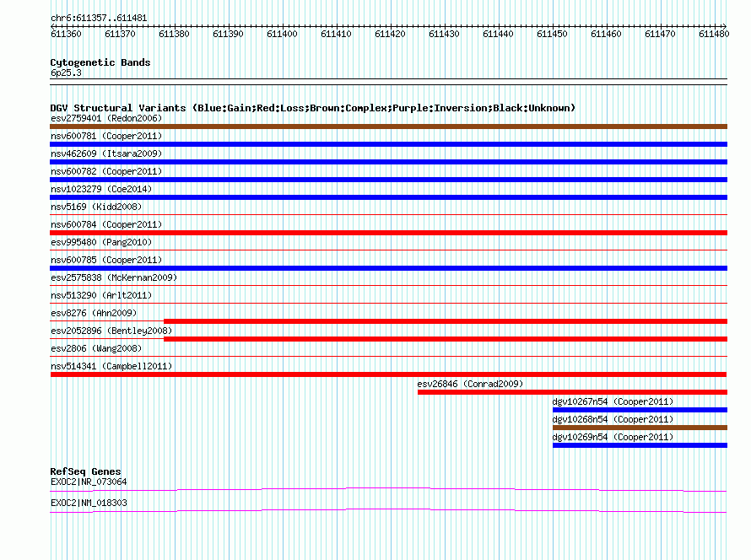Click ruler position 611450

click(x=552, y=34)
